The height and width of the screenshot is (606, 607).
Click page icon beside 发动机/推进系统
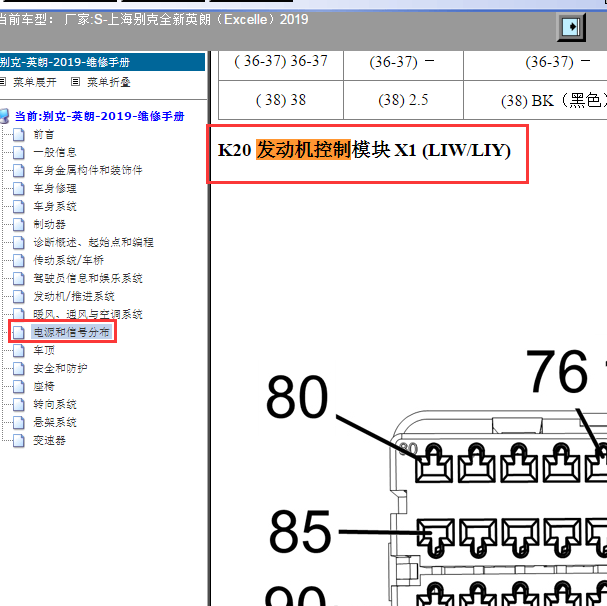tap(18, 297)
